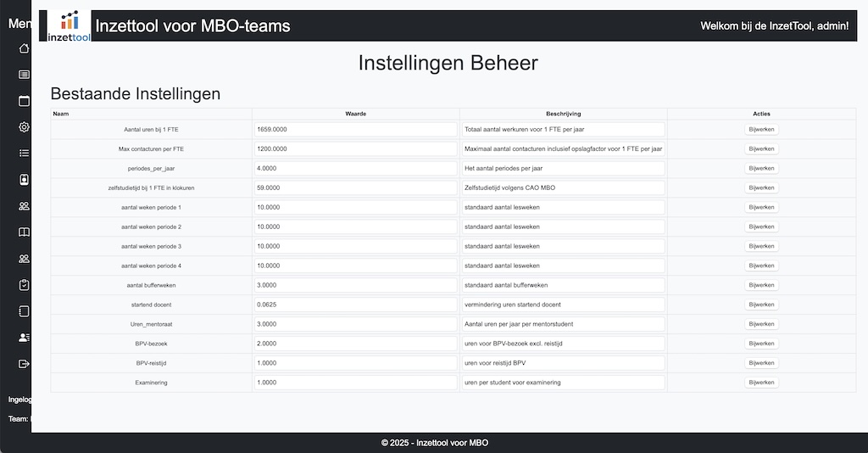Click the Inzettool logo in the header
The image size is (868, 453).
point(69,26)
